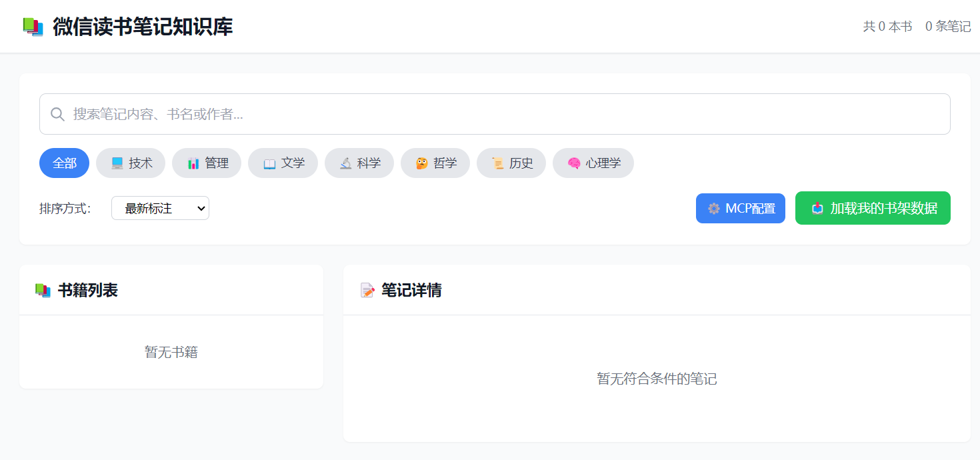980x460 pixels.
Task: Filter notes by 历史 category
Action: [x=511, y=163]
